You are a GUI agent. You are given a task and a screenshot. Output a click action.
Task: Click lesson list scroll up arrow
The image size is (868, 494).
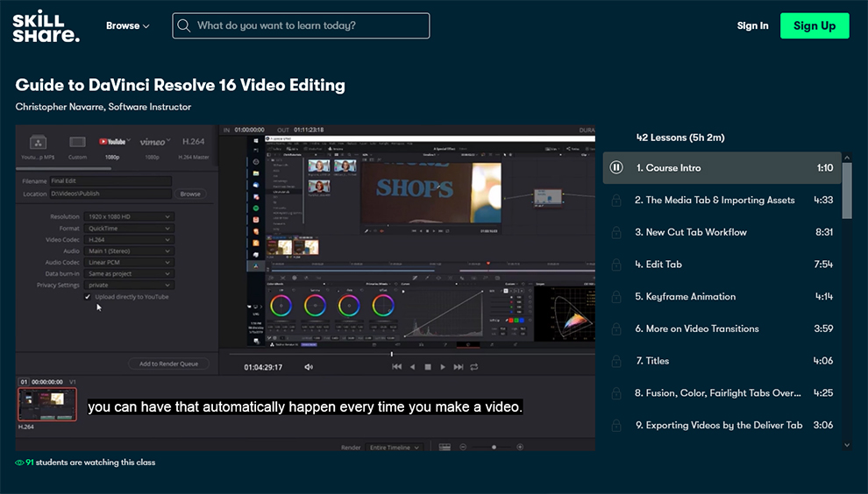[x=847, y=158]
